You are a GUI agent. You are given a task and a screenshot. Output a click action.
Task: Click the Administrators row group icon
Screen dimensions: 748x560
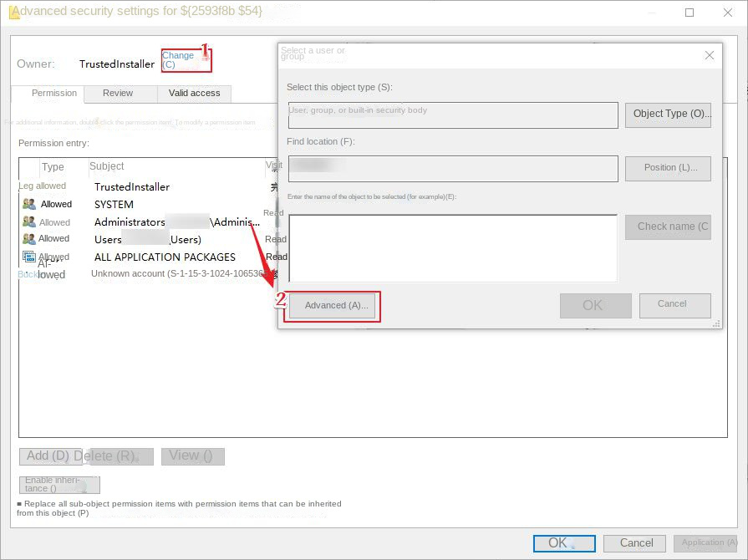(x=29, y=221)
